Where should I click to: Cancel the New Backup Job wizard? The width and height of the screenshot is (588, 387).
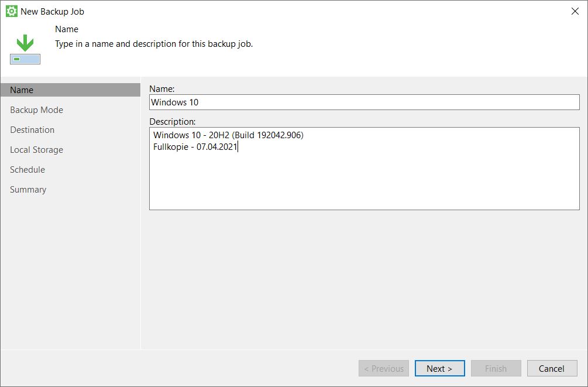551,368
